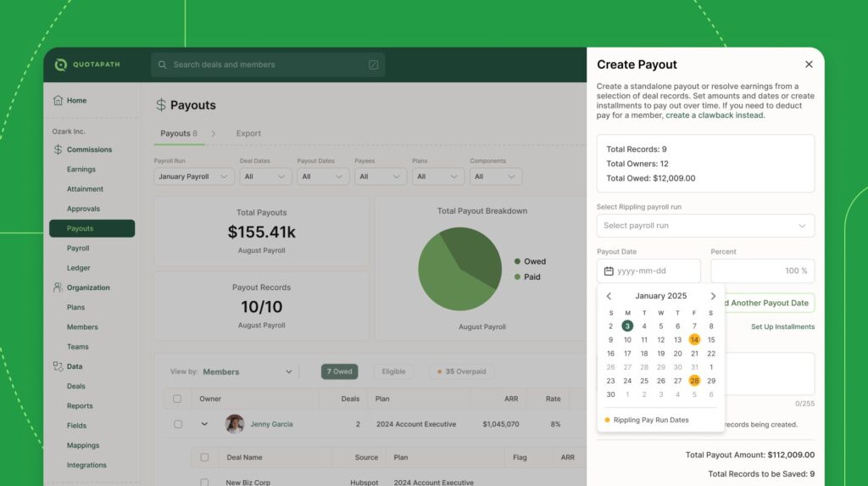Switch to the Payouts tab
Screen dimensions: 868x486
tap(179, 133)
